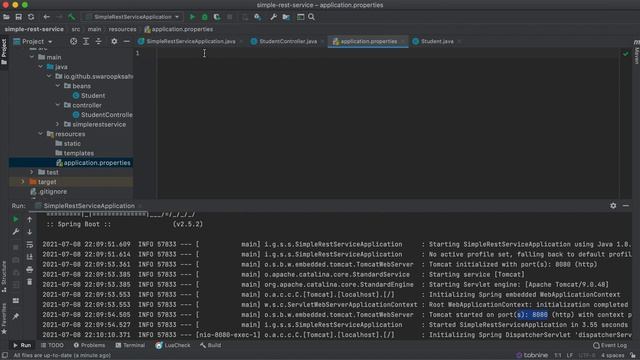The image size is (640, 360).
Task: Hide the Project panel with minus icon
Action: [127, 41]
